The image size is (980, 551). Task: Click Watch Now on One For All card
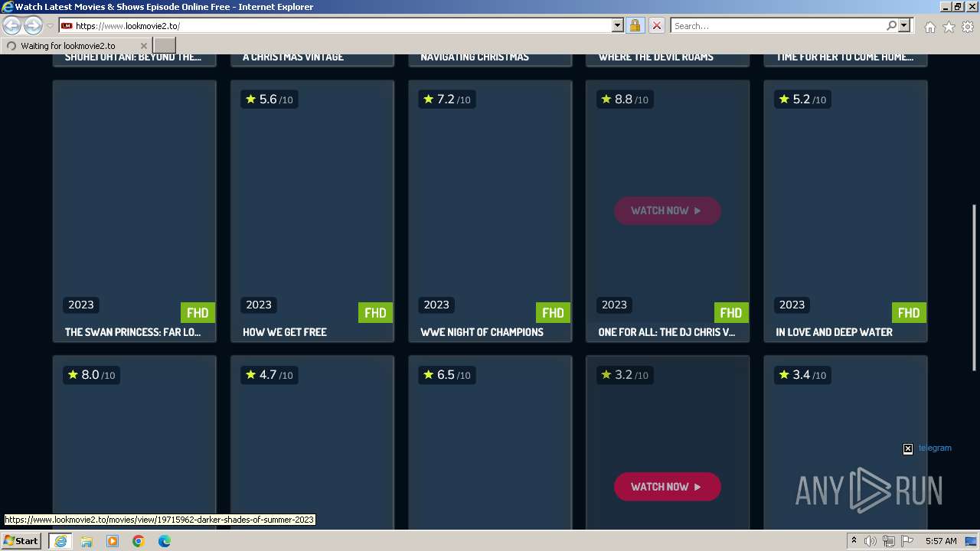click(x=667, y=210)
